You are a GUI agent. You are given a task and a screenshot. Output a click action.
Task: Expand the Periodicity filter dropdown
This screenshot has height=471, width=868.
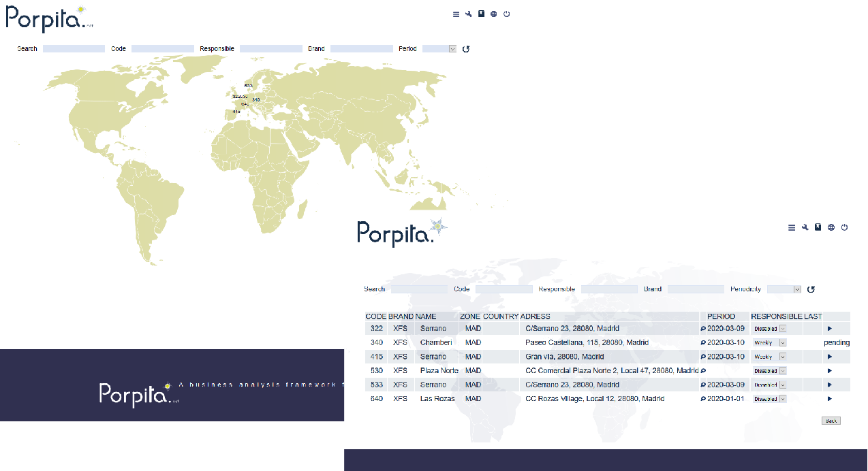784,289
